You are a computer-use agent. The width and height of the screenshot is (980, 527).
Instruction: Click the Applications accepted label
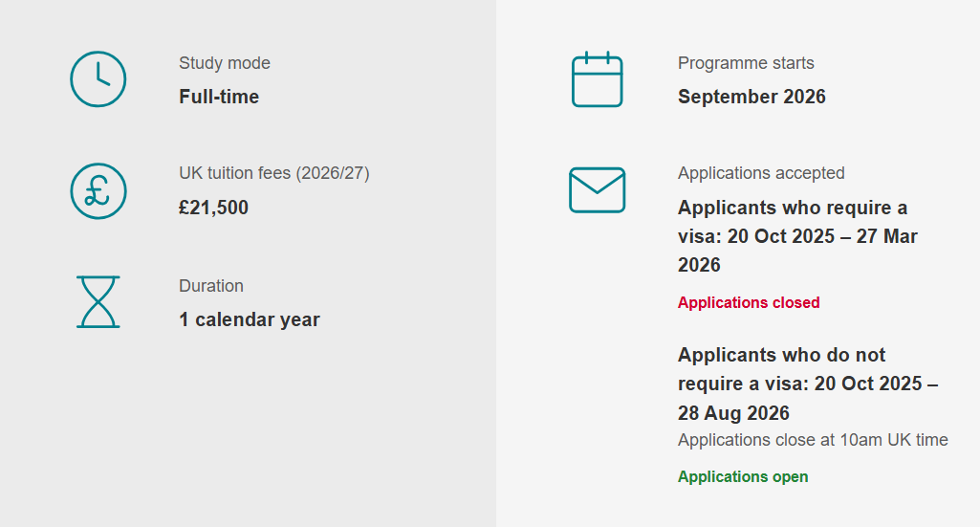pos(761,173)
